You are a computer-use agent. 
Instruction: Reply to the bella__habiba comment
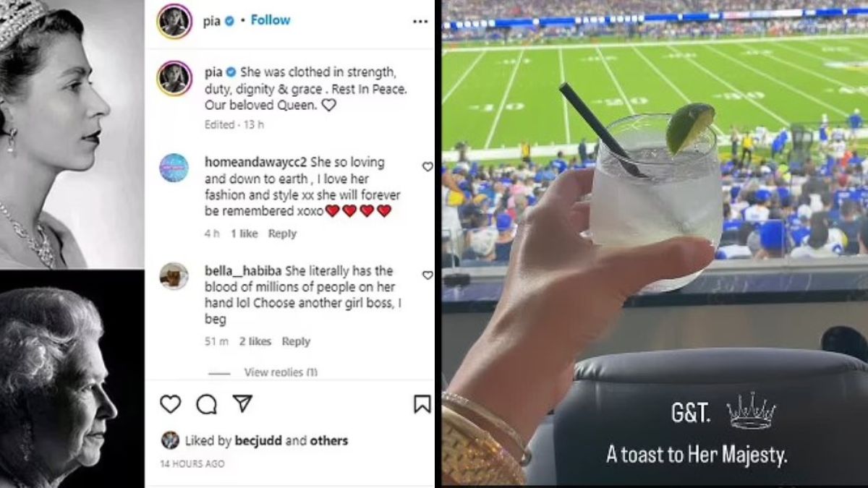296,341
